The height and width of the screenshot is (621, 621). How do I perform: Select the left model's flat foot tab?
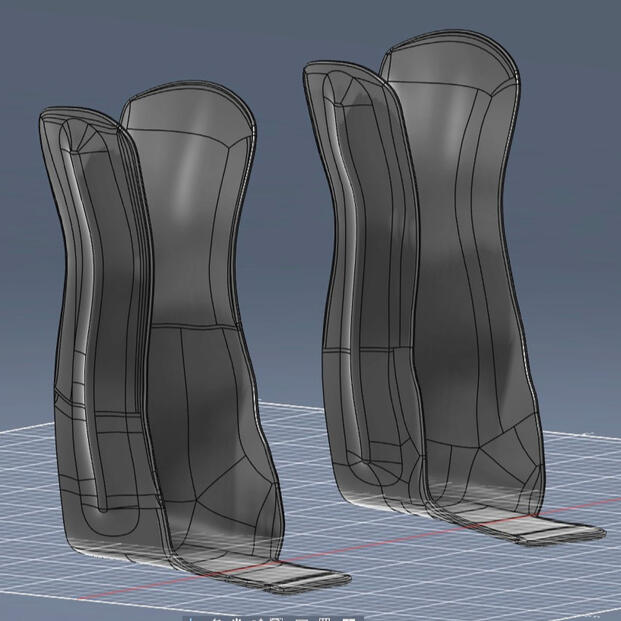click(293, 574)
